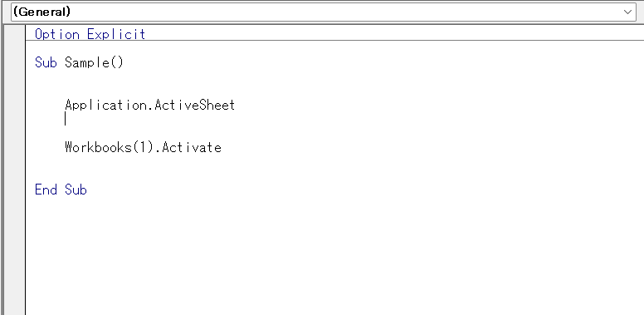Screen dimensions: 644x315
Task: Click margin indicator bar beside Sub Sample()
Action: click(14, 62)
